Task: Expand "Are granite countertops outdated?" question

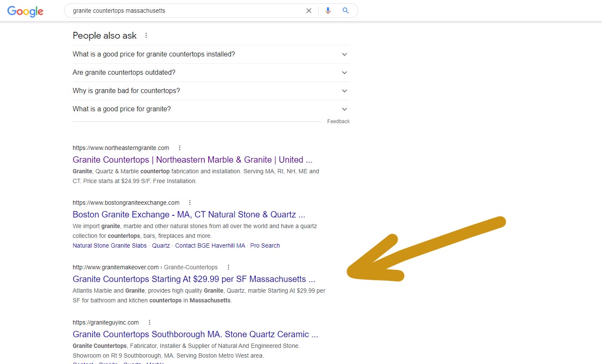Action: tap(211, 73)
